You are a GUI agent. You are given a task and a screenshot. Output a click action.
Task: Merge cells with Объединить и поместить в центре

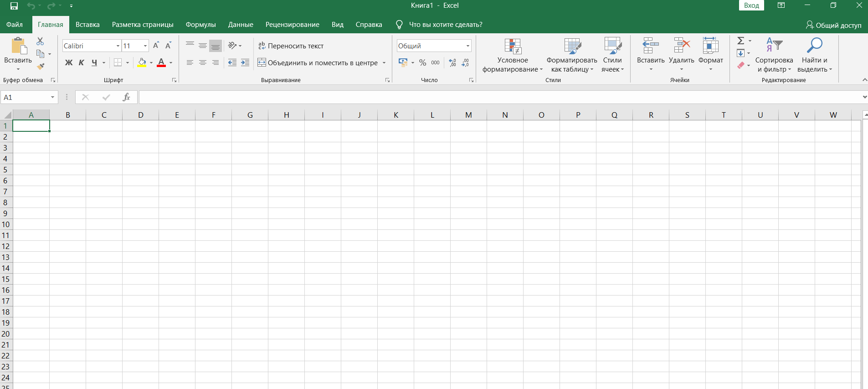click(318, 62)
